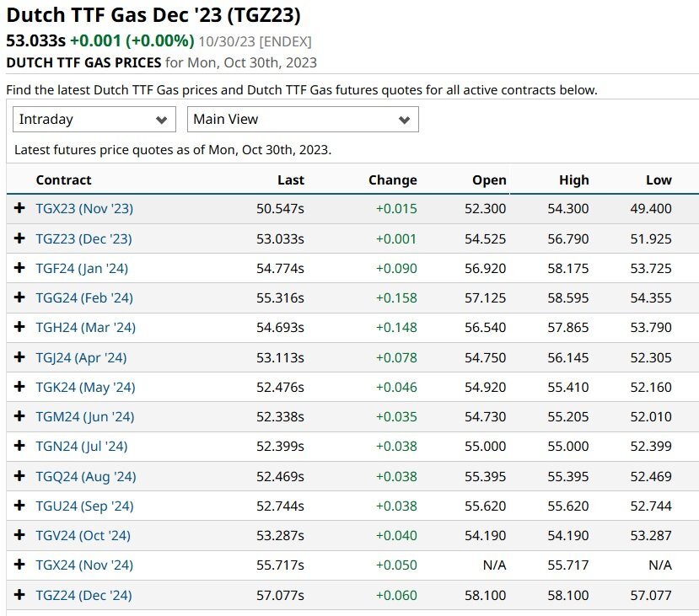Open the TGZ24 (Dec '24) contract link
699x616 pixels.
coord(83,596)
